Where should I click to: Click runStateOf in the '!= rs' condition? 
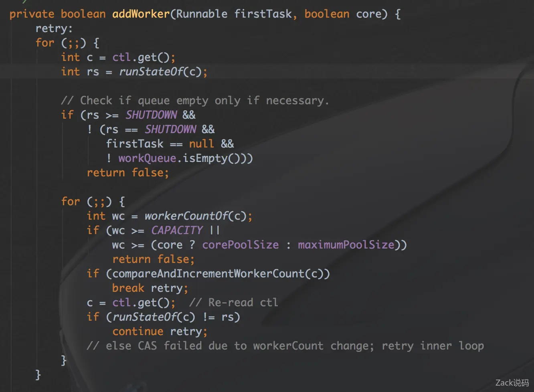click(145, 317)
